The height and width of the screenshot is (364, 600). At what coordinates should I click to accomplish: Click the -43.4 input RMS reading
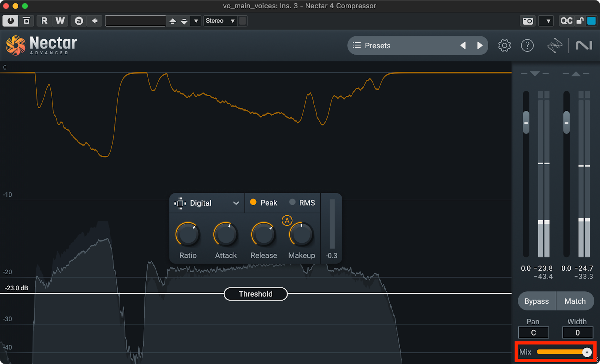click(543, 277)
